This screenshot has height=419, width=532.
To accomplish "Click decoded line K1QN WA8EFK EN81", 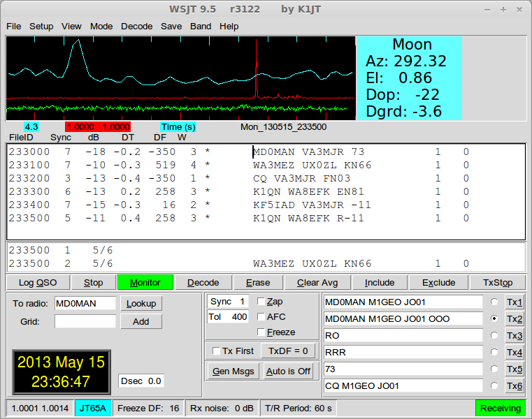I will [238, 191].
